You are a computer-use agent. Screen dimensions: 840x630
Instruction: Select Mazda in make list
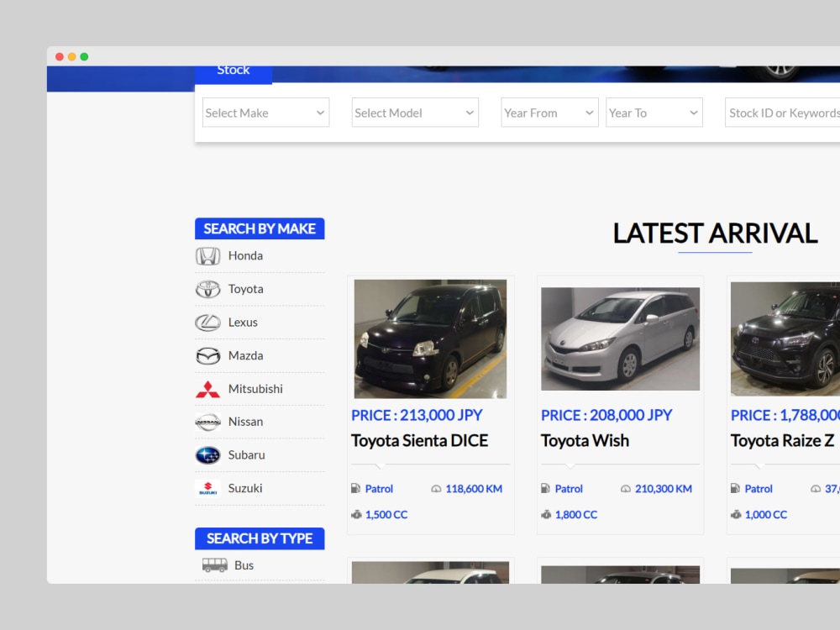pos(246,355)
